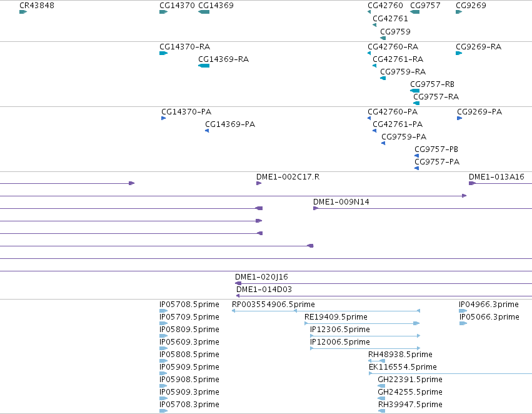
Task: Select transcript CG9759-RA
Action: tap(403, 71)
